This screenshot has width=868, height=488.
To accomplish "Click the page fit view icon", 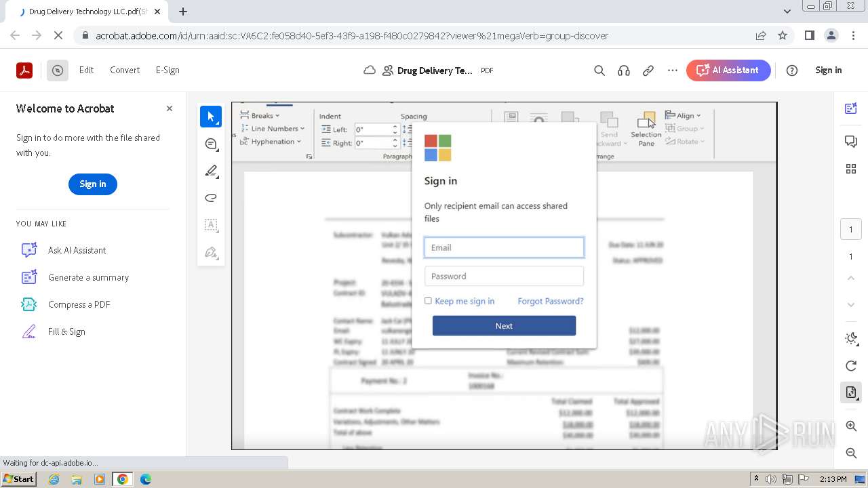I will [851, 392].
